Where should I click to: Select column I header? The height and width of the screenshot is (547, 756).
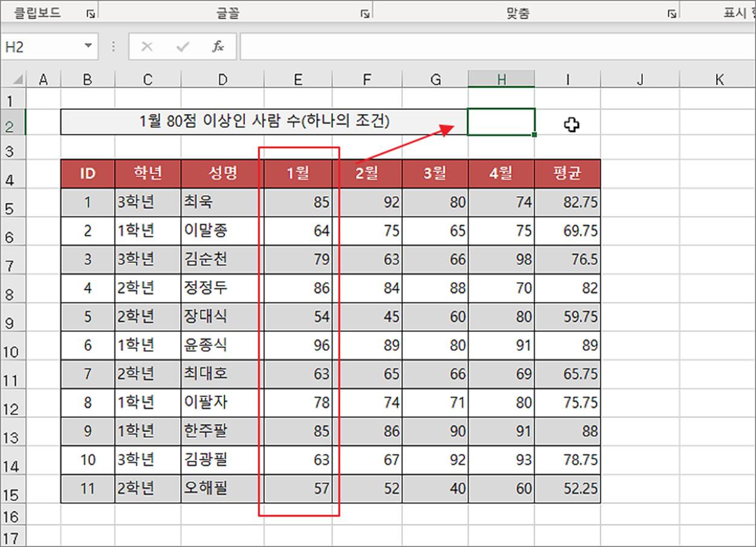[x=567, y=79]
